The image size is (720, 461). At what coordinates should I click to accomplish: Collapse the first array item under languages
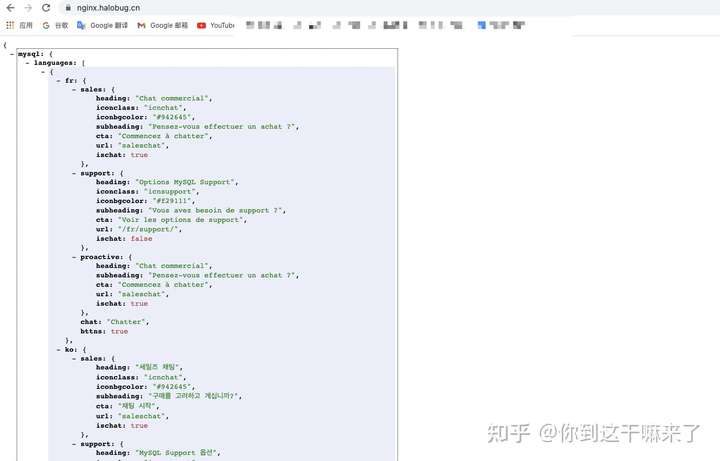[x=43, y=72]
